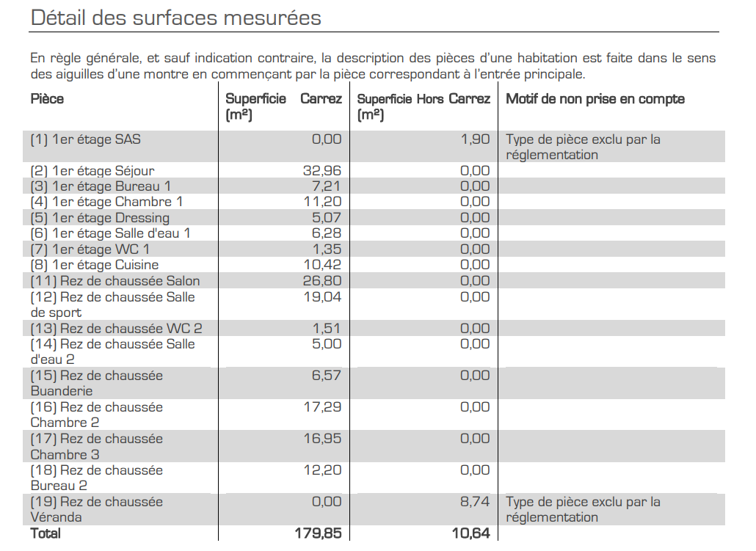This screenshot has width=756, height=551.
Task: Click the Salle d'eau 1 value 6,28
Action: [x=327, y=233]
